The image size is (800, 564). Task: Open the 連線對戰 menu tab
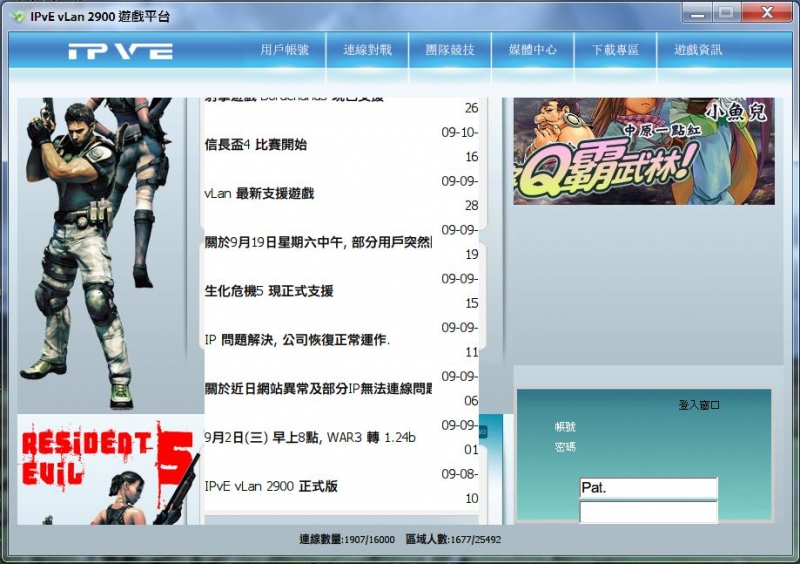[x=367, y=50]
